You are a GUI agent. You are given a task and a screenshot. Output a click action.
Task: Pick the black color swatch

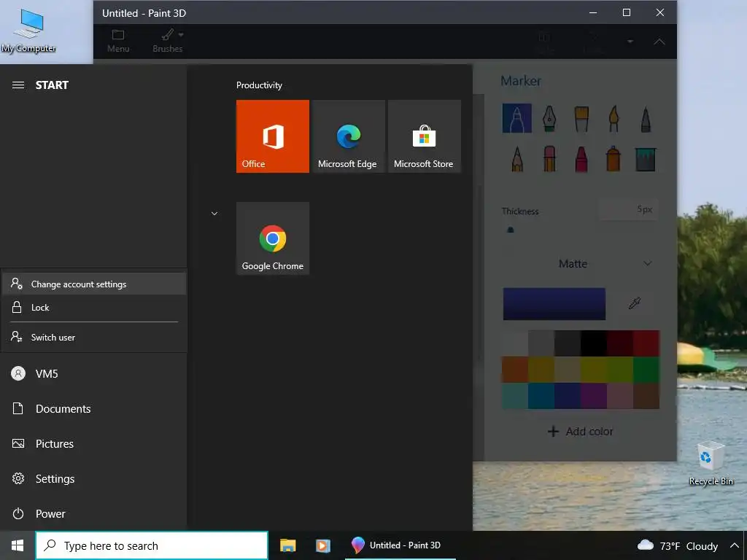(594, 343)
